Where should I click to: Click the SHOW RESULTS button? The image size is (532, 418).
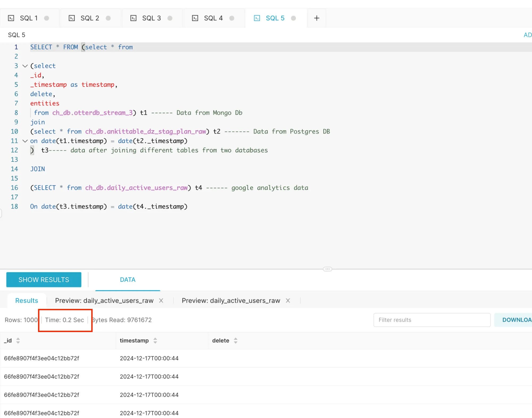pyautogui.click(x=44, y=280)
